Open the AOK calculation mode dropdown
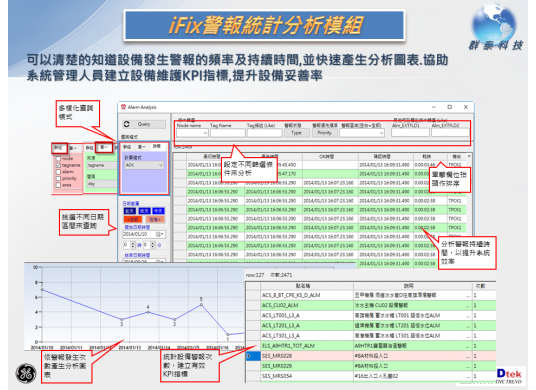 point(144,165)
